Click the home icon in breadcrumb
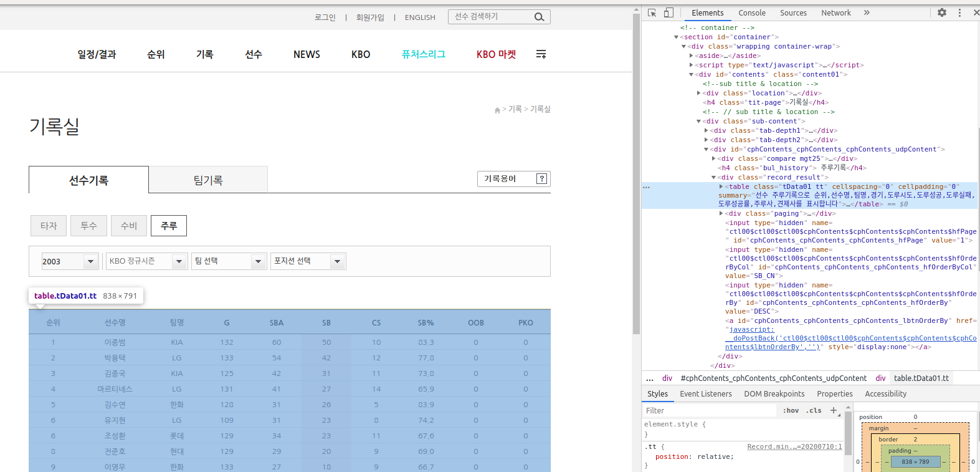 coord(497,110)
